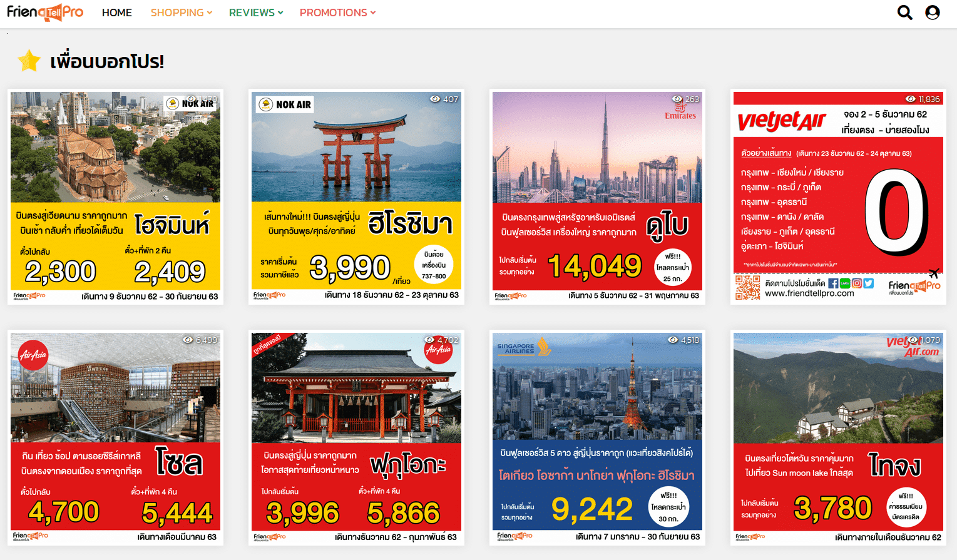
Task: Expand the PROMOTIONS dropdown menu
Action: pyautogui.click(x=337, y=13)
